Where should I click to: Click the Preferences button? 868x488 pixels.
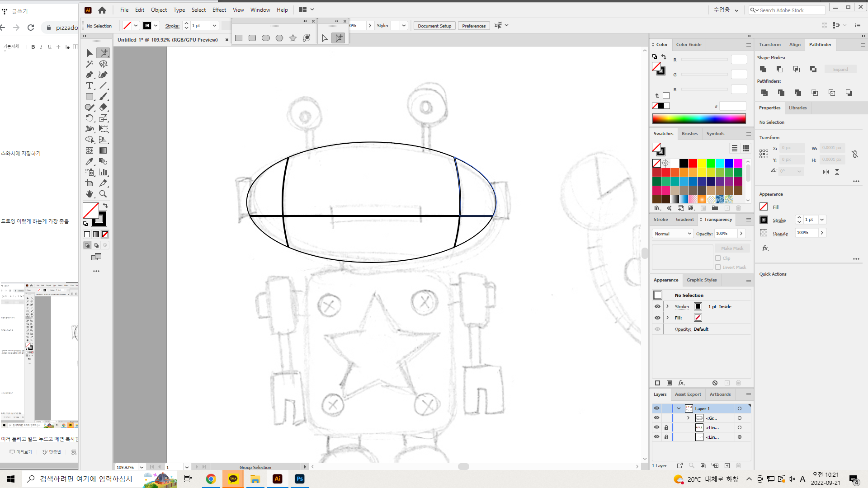coord(473,26)
